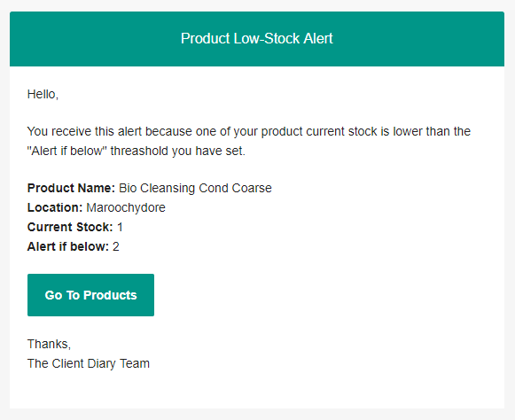
Task: Click the Current Stock: bold label
Action: point(70,227)
